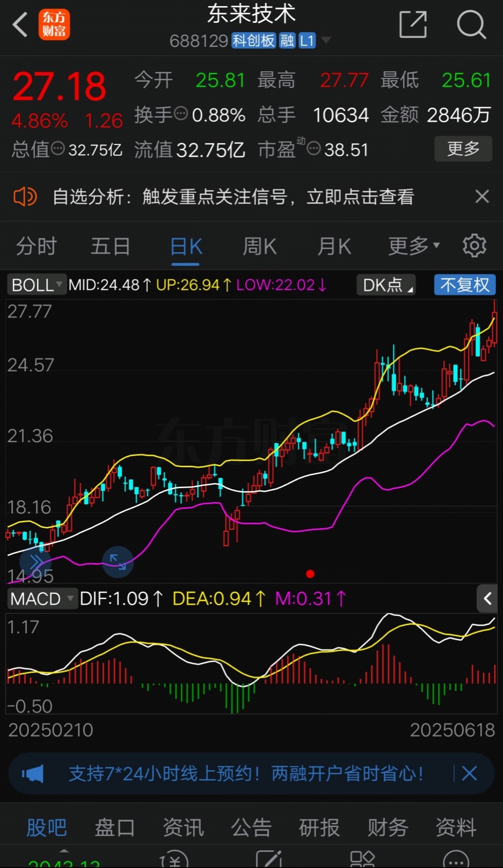Expand the 更多 chart period dropdown
The width and height of the screenshot is (503, 868).
tap(413, 245)
